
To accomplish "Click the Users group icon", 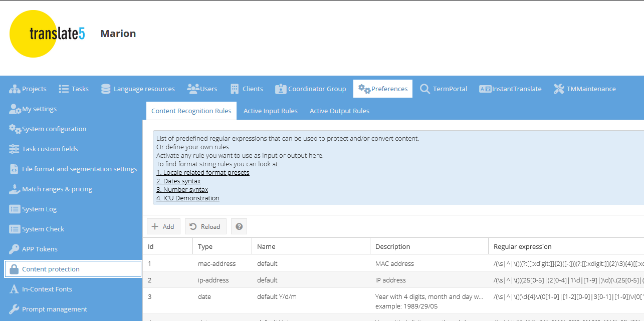I will point(193,89).
